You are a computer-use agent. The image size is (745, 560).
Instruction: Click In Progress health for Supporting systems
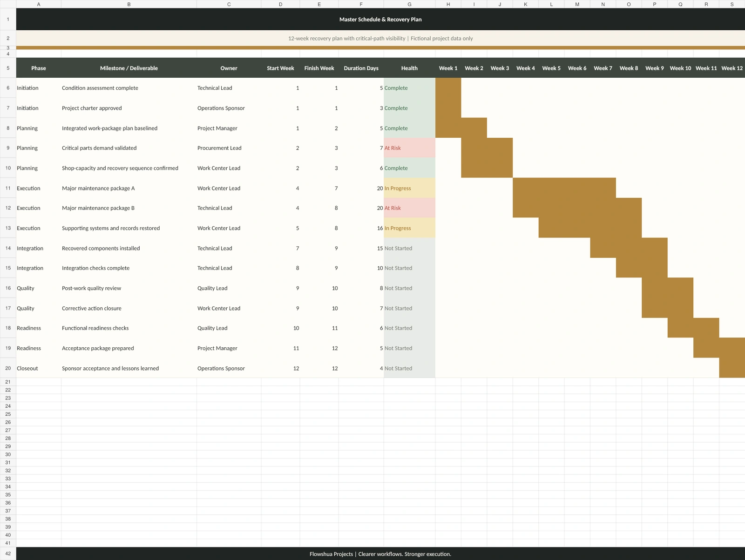pos(409,228)
